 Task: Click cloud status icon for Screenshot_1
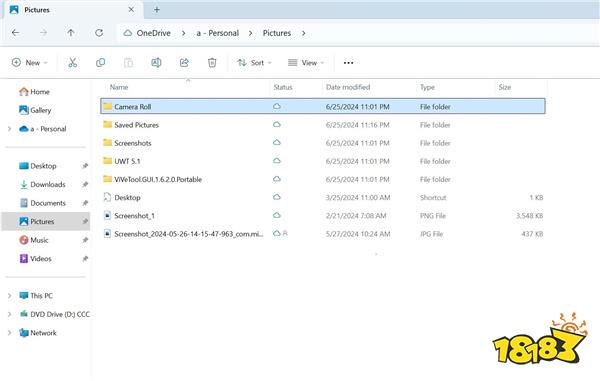(x=277, y=215)
